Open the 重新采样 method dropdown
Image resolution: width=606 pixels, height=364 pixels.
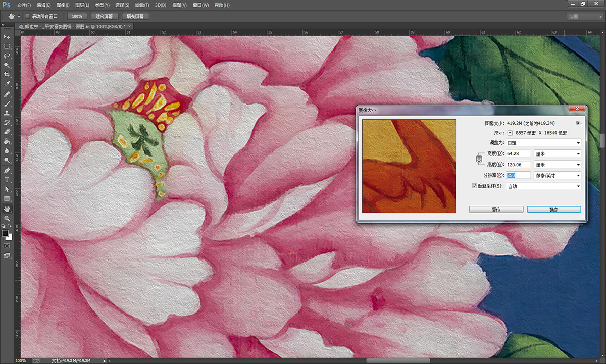coord(543,186)
